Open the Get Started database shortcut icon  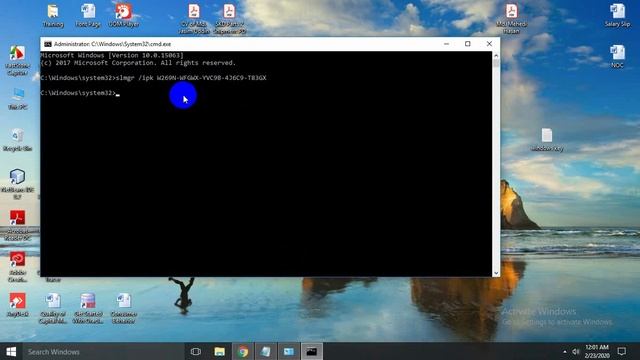[x=88, y=309]
